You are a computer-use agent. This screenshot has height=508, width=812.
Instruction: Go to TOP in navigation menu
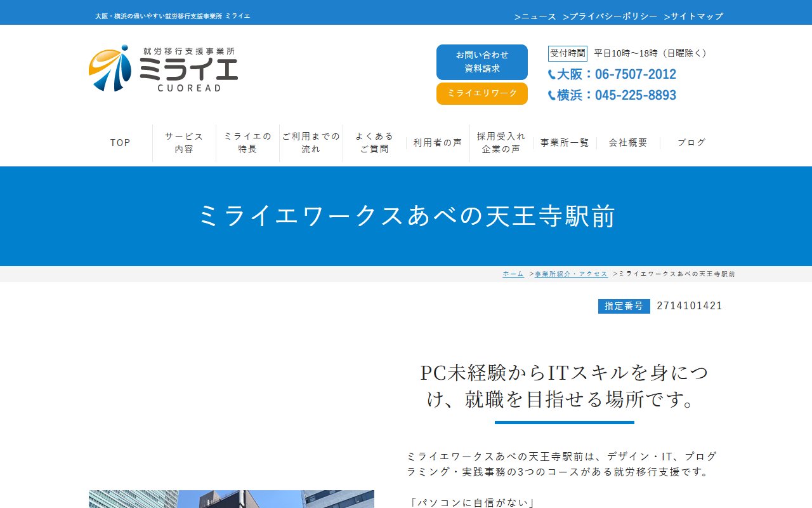pyautogui.click(x=121, y=143)
